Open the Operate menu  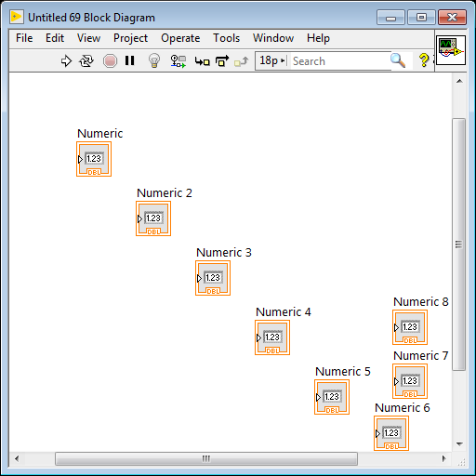point(180,38)
